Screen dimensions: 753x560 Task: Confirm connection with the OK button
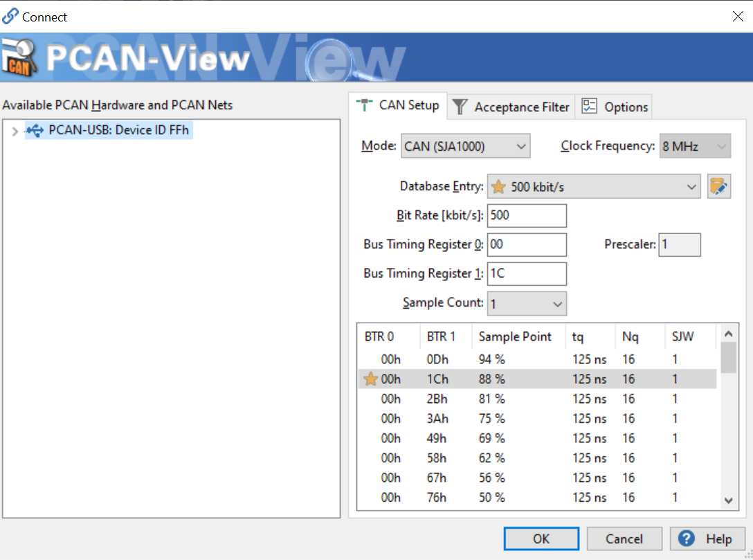(541, 538)
